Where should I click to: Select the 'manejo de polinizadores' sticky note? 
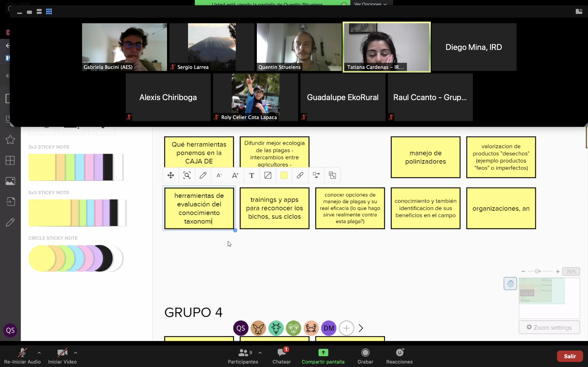pos(425,157)
